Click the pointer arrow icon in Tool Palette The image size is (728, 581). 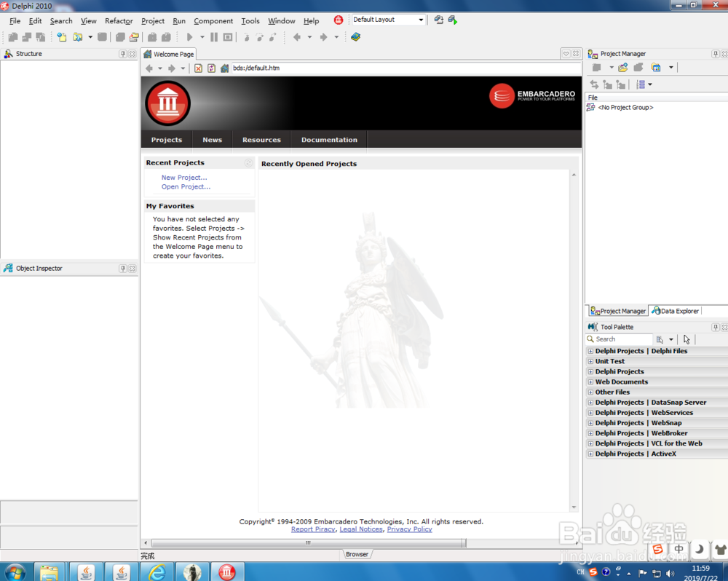point(687,339)
